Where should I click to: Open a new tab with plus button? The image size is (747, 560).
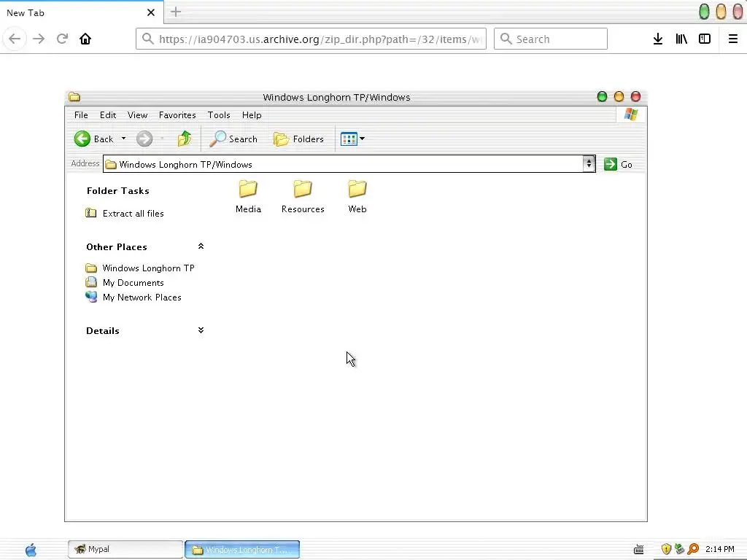[x=176, y=12]
